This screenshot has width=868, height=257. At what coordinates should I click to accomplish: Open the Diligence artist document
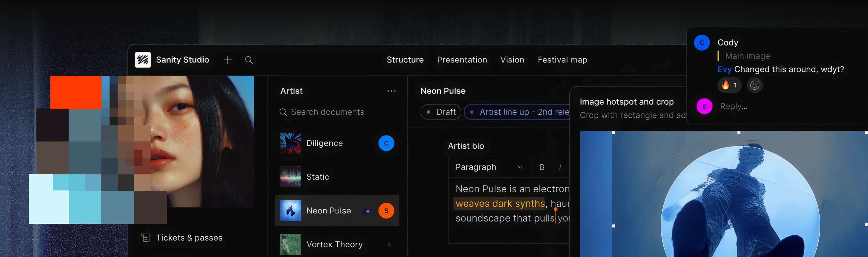click(337, 143)
